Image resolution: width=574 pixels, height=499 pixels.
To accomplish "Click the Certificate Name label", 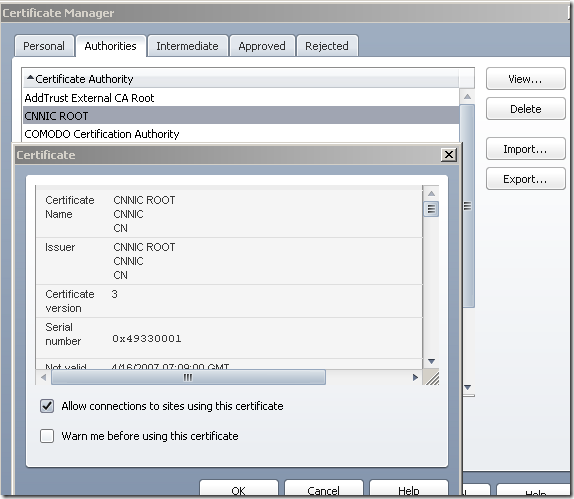I will click(70, 207).
